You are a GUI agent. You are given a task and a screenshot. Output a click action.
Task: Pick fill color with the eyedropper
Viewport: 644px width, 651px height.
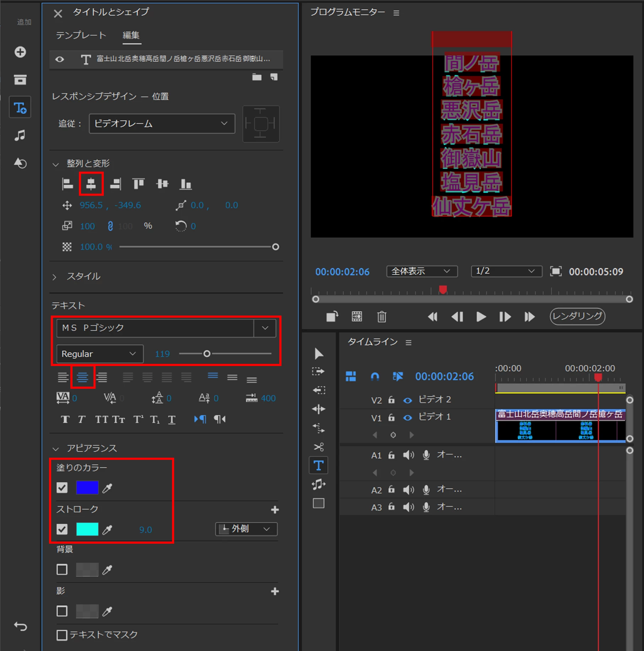click(x=107, y=488)
